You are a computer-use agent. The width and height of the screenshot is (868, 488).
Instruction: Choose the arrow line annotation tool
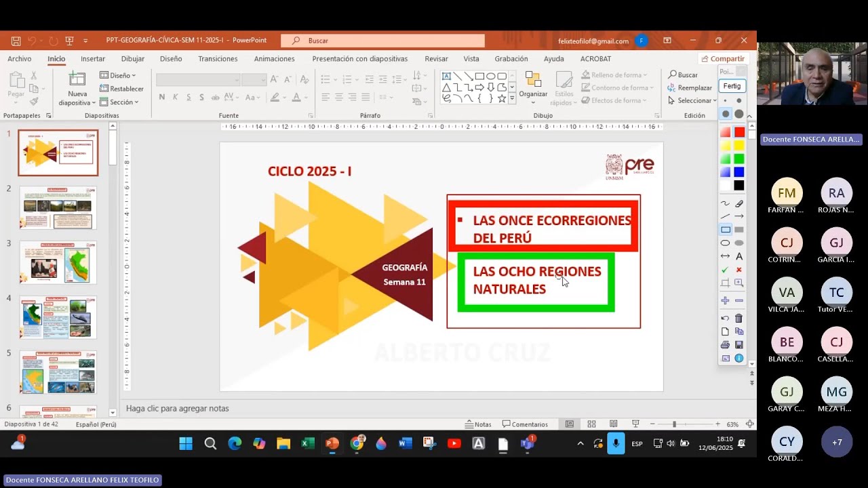pyautogui.click(x=739, y=216)
